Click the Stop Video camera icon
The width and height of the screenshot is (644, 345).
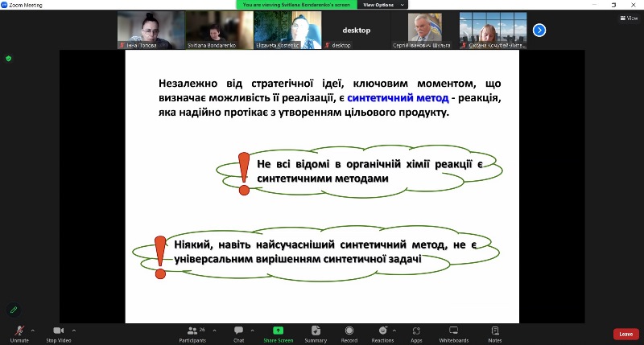point(58,331)
